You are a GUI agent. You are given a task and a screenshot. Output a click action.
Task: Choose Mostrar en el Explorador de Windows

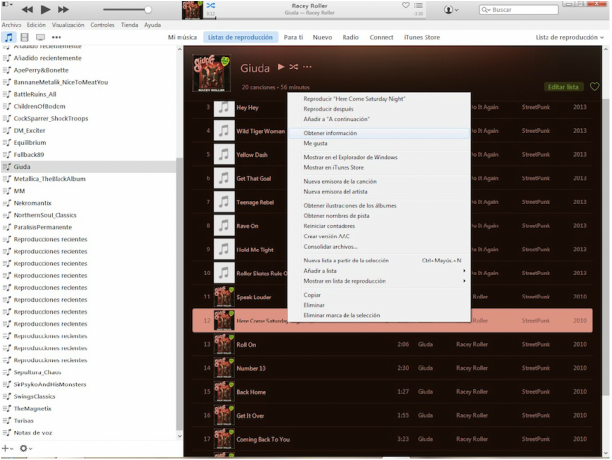379,157
